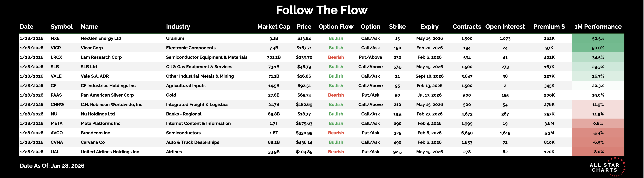The width and height of the screenshot is (644, 178).
Task: Click the $675.63 price cell
Action: point(304,124)
